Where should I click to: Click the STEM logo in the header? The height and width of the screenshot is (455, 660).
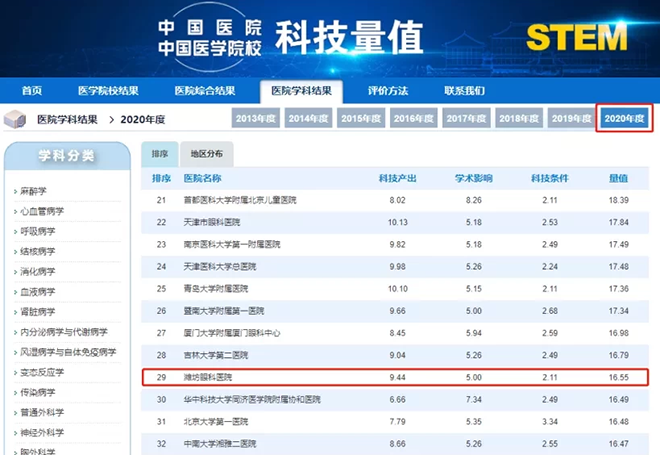[x=576, y=37]
